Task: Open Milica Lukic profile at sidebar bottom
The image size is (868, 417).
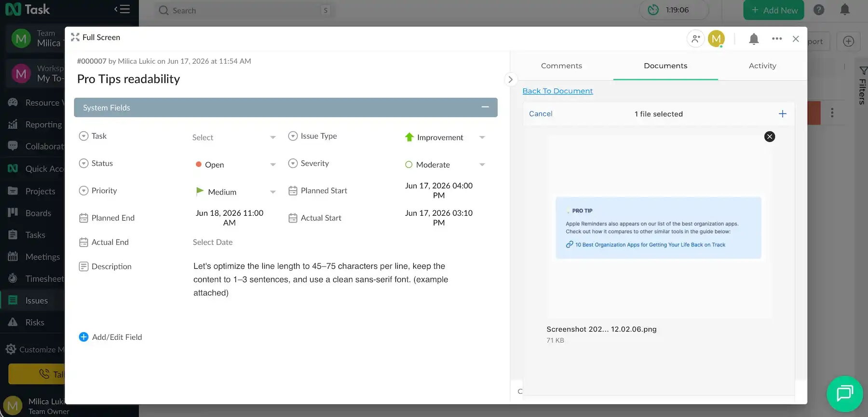Action: pos(34,406)
